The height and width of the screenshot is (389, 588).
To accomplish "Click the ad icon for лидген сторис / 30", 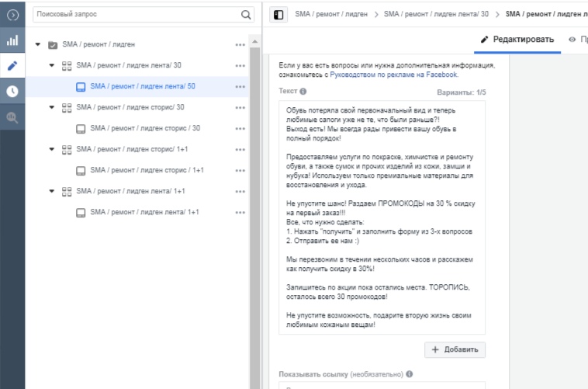I will [x=81, y=129].
